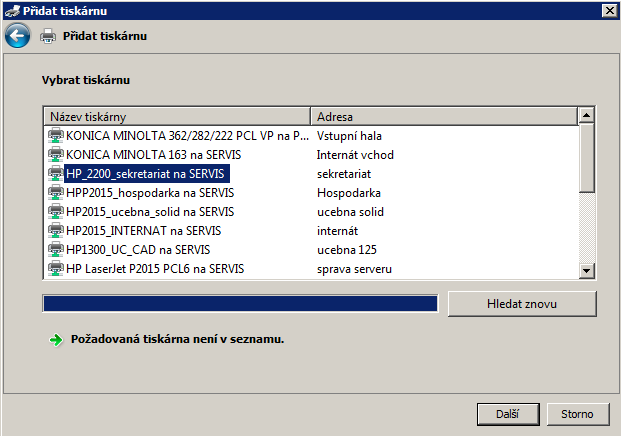
Task: Click the Další button
Action: 508,414
